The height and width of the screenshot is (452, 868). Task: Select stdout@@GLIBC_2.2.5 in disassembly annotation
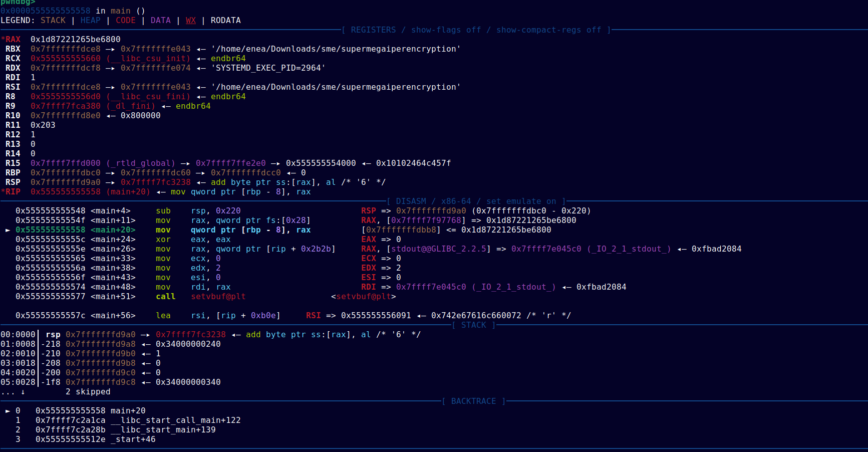(x=439, y=249)
